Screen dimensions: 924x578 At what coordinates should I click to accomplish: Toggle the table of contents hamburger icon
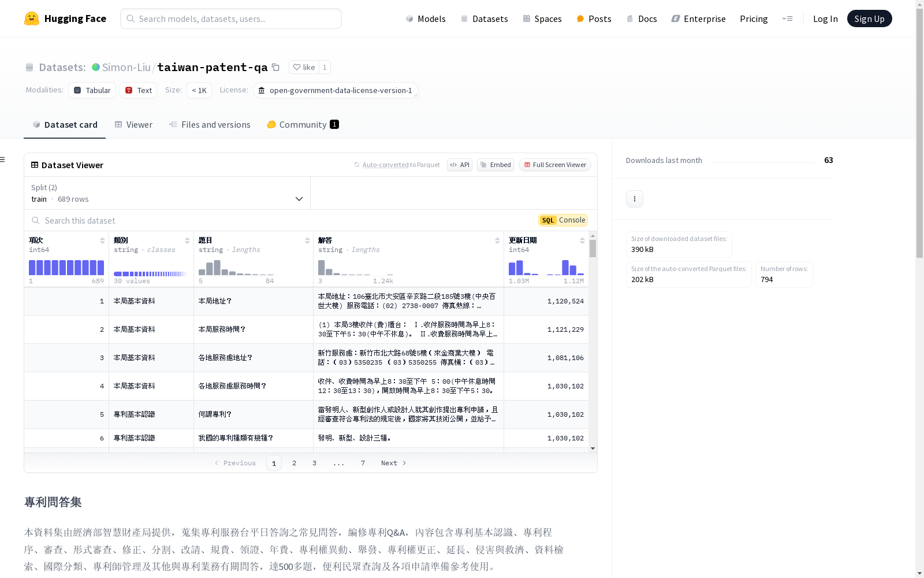3,160
